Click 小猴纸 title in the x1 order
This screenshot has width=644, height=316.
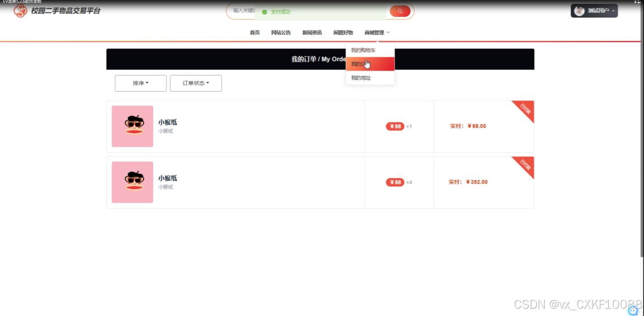[168, 122]
